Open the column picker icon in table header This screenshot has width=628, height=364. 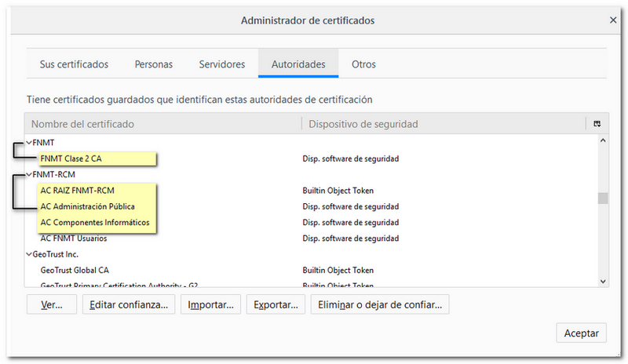pyautogui.click(x=597, y=124)
